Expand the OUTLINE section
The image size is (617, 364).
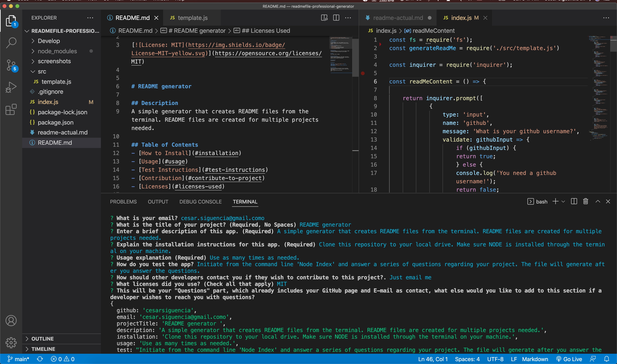point(61,339)
